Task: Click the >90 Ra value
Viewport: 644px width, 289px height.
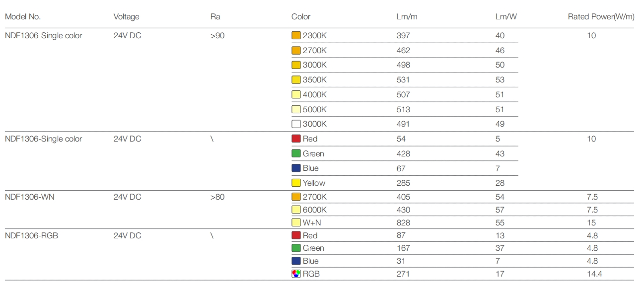Action: pyautogui.click(x=217, y=36)
